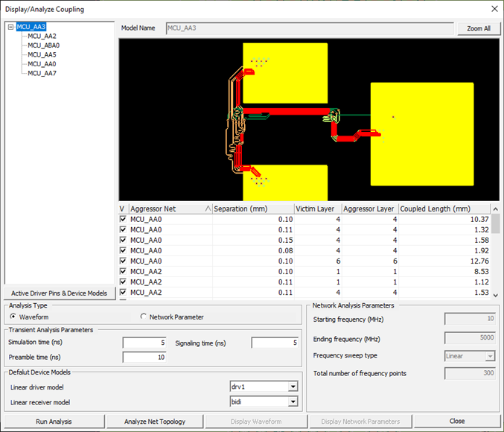This screenshot has width=504, height=432.
Task: Click the Preamble time input field
Action: click(x=144, y=358)
